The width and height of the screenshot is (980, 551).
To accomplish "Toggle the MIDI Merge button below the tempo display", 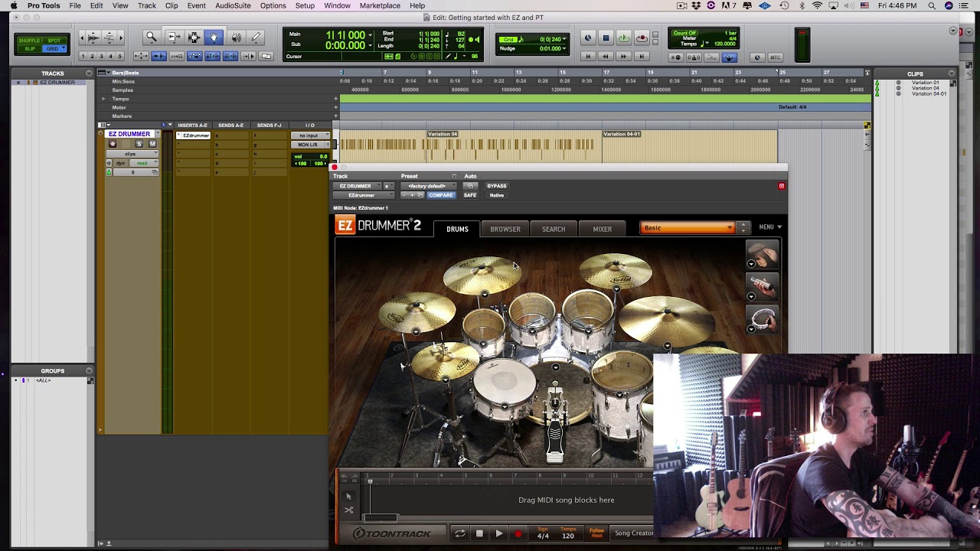I will [x=711, y=57].
